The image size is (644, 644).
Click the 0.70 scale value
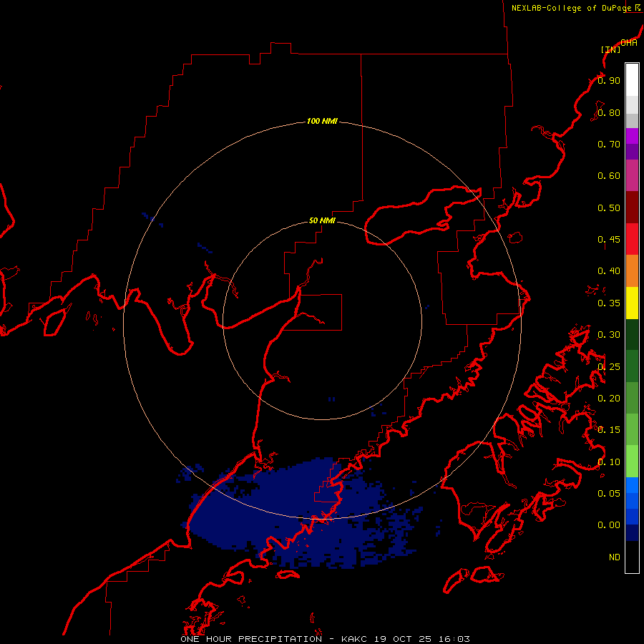point(609,144)
